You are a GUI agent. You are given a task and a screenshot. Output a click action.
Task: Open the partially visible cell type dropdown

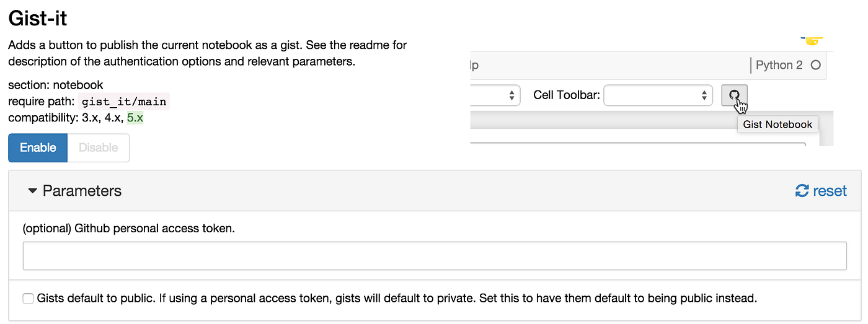click(496, 95)
